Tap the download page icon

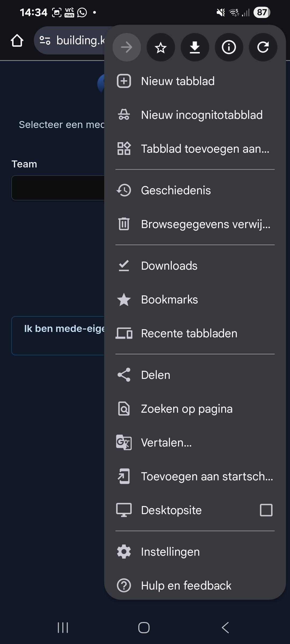(195, 47)
